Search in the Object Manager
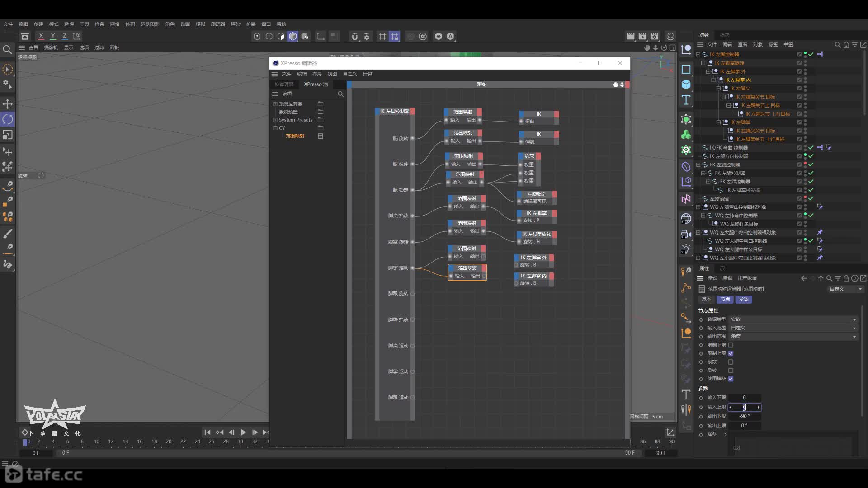This screenshot has height=488, width=868. click(x=837, y=45)
